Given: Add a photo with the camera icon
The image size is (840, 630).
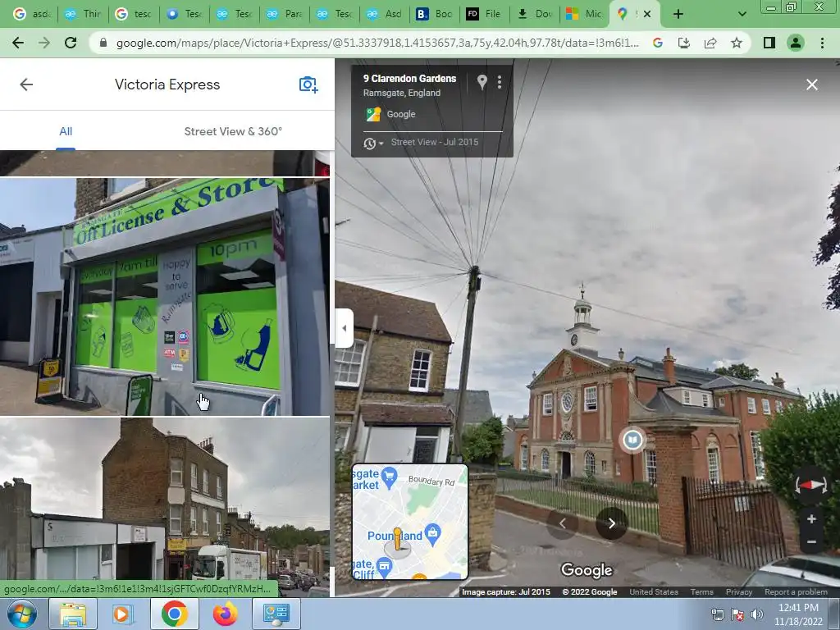Looking at the screenshot, I should (x=308, y=84).
